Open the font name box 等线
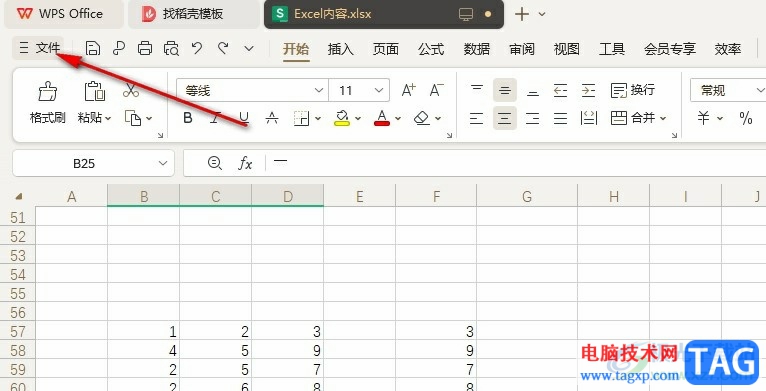 point(252,90)
